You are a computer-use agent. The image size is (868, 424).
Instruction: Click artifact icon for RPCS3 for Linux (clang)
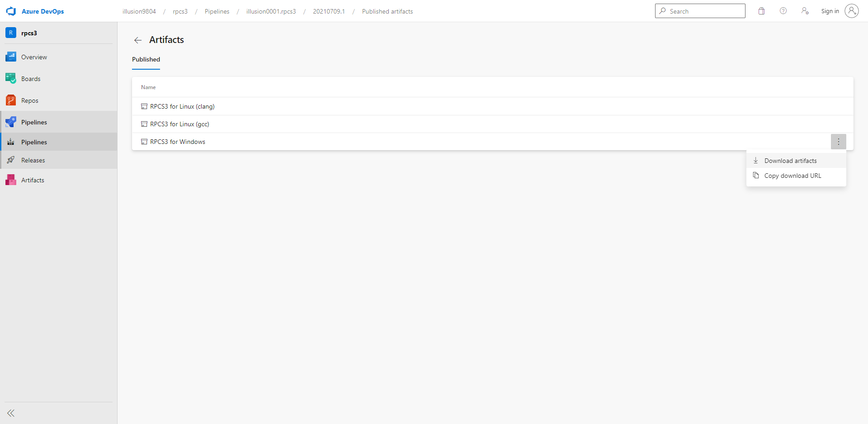(x=144, y=106)
